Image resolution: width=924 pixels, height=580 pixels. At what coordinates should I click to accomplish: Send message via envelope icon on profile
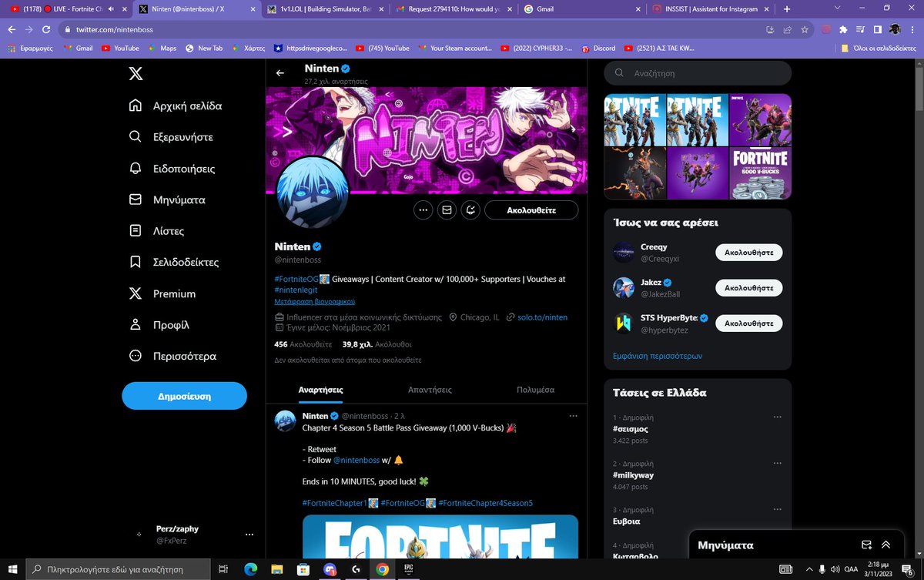tap(447, 210)
